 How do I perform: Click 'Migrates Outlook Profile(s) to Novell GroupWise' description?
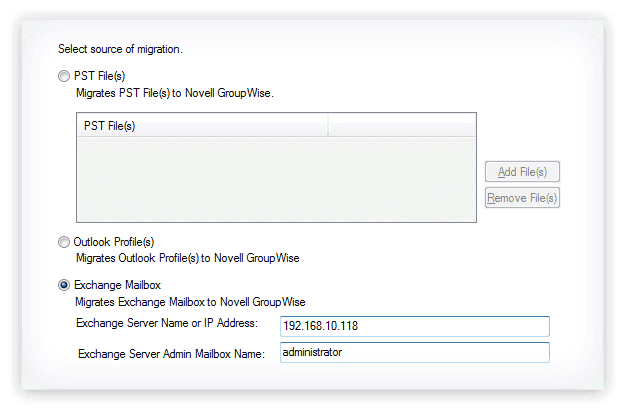187,258
